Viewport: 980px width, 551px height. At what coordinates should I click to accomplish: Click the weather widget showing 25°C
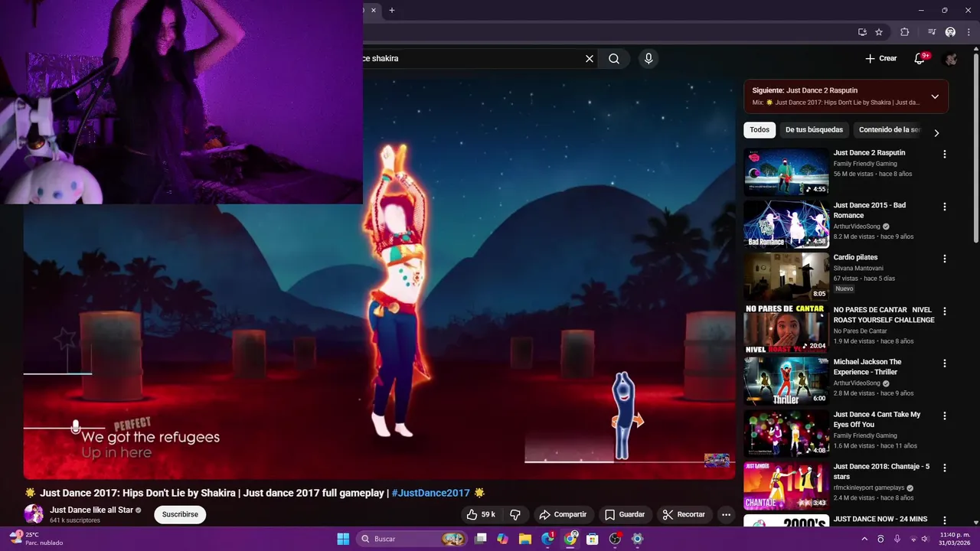click(x=35, y=539)
